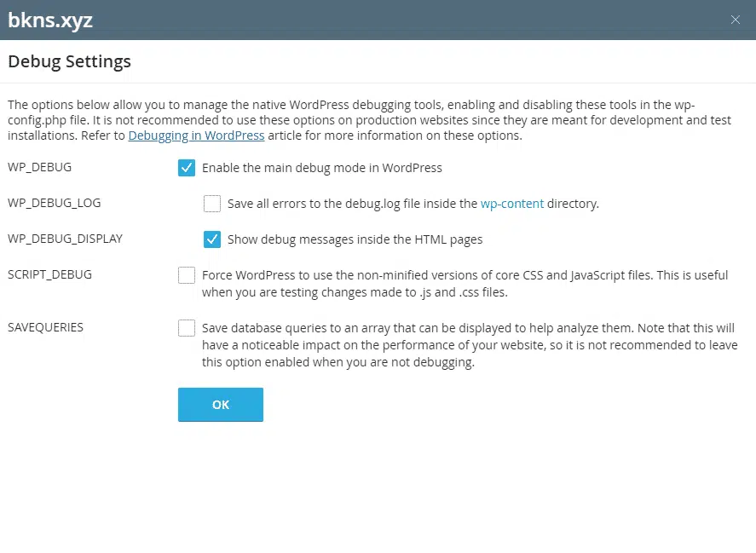Select the SAVEQUERIES option name
Viewport: 756px width, 553px height.
point(45,327)
